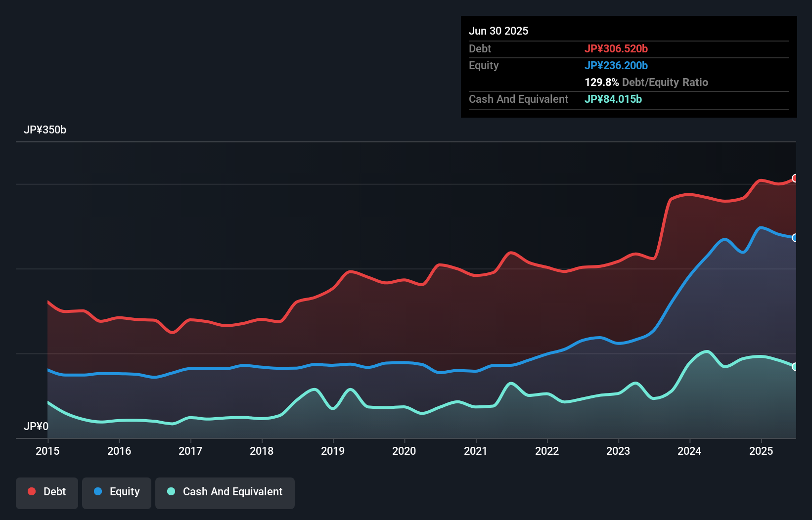Click the Jun 30 2025 tooltip date

498,31
